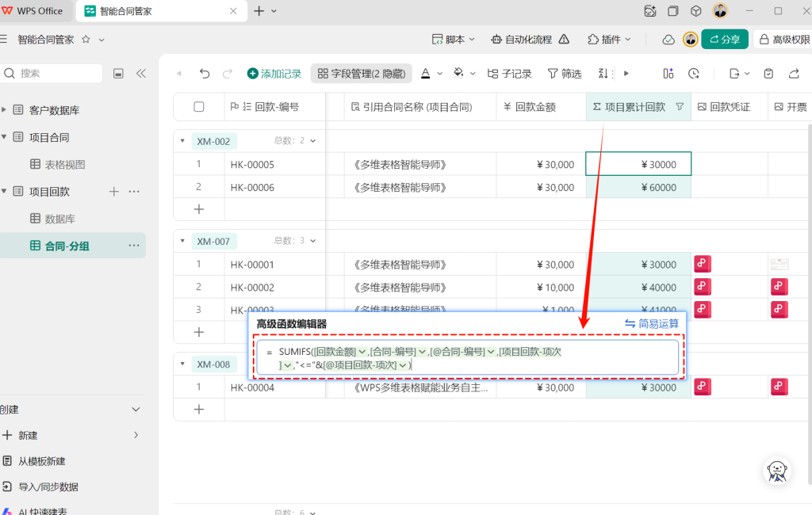Screen dimensions: 812x515
Task: Click 子记录 sub-record button
Action: click(x=510, y=74)
